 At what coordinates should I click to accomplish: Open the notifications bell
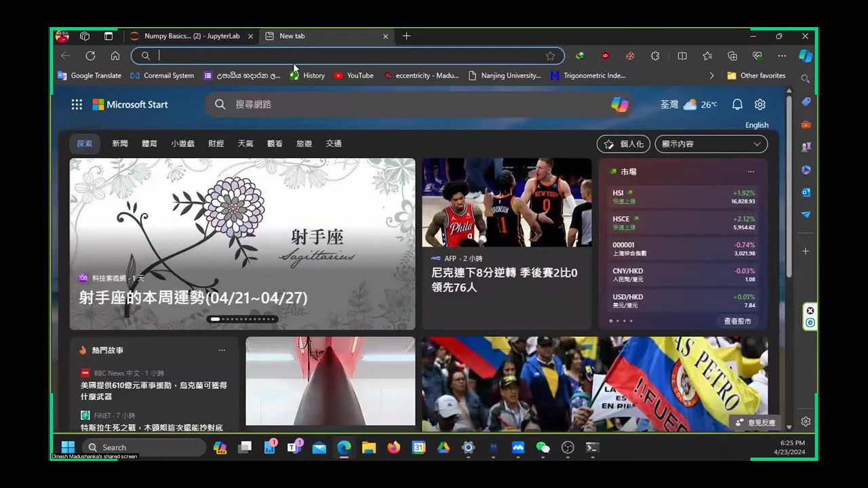pos(737,104)
